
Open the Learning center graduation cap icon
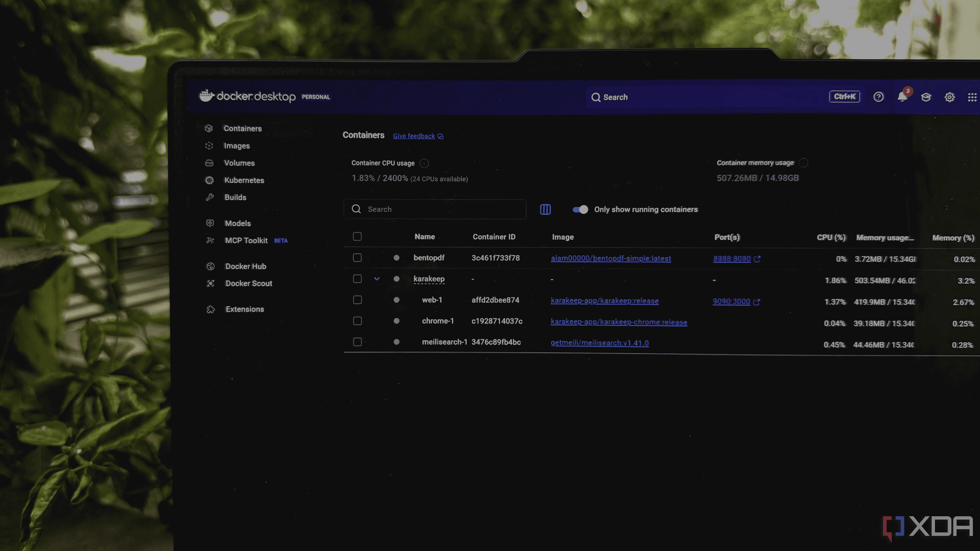click(x=926, y=97)
